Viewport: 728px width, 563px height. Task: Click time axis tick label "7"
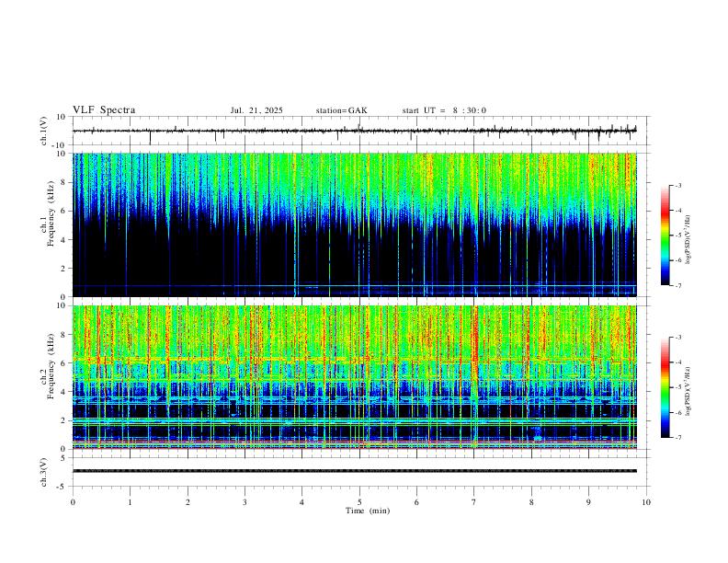pos(474,502)
